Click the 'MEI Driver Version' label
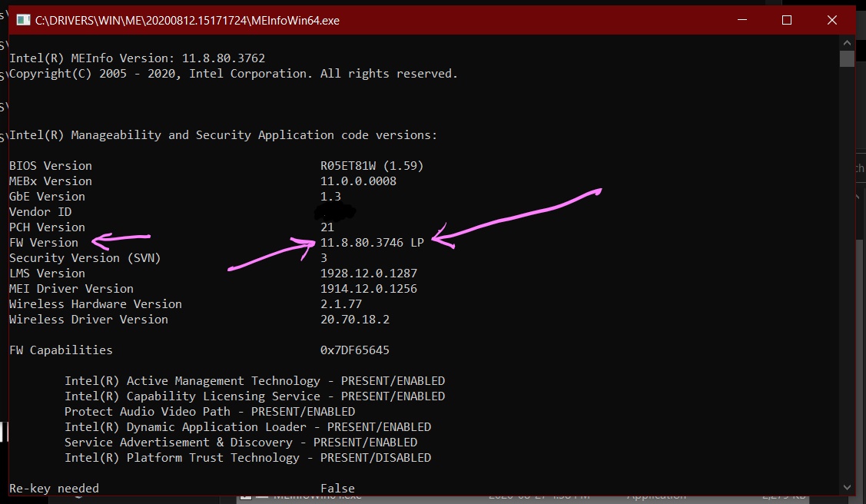The height and width of the screenshot is (504, 866). (x=71, y=289)
